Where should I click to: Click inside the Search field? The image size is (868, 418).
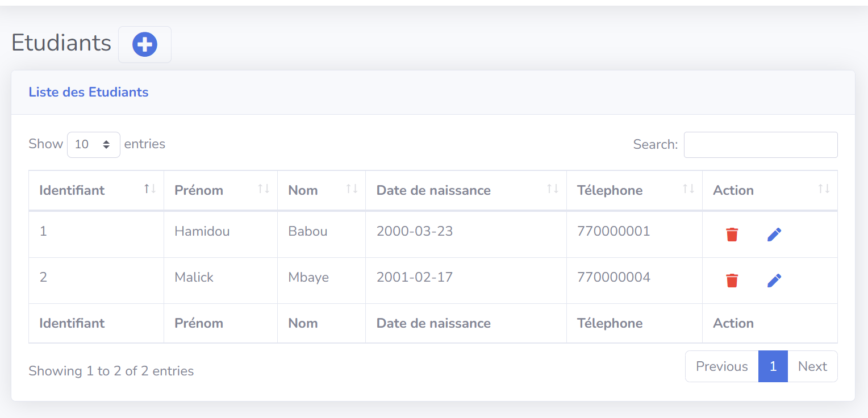tap(760, 144)
